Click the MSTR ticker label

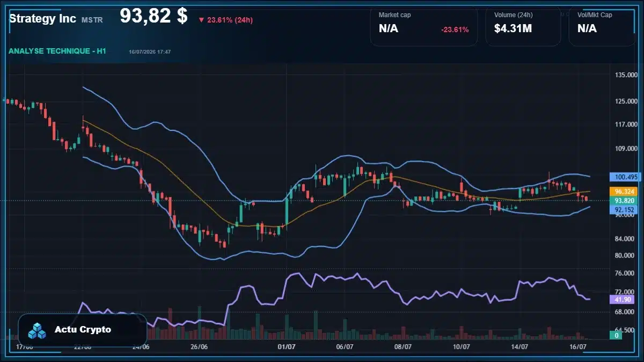(x=92, y=20)
